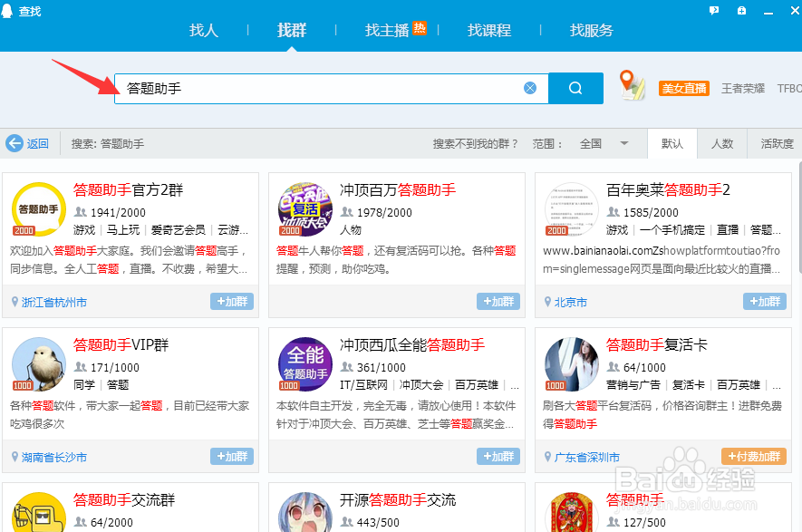Click 搜索不到我的群？ link
The image size is (802, 532).
(475, 144)
